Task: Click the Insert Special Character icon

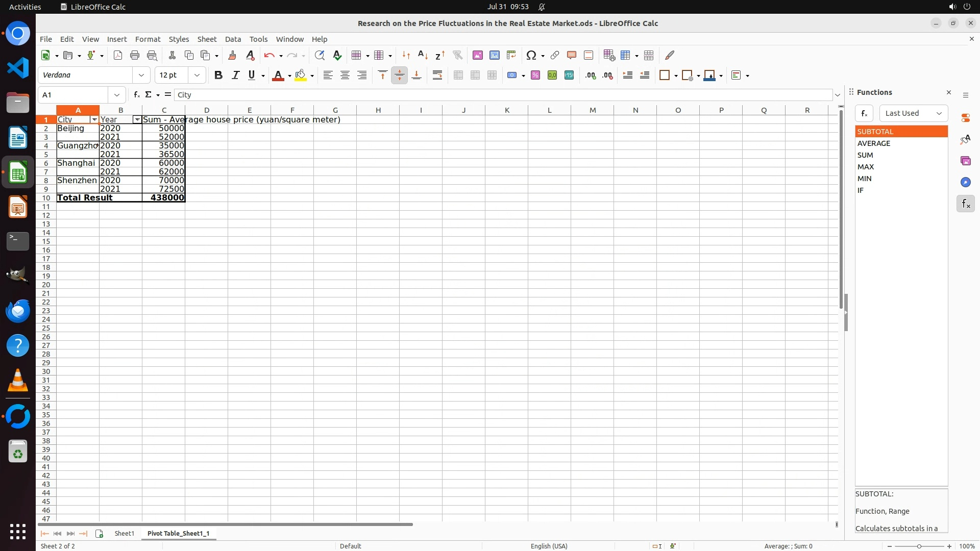Action: tap(531, 55)
